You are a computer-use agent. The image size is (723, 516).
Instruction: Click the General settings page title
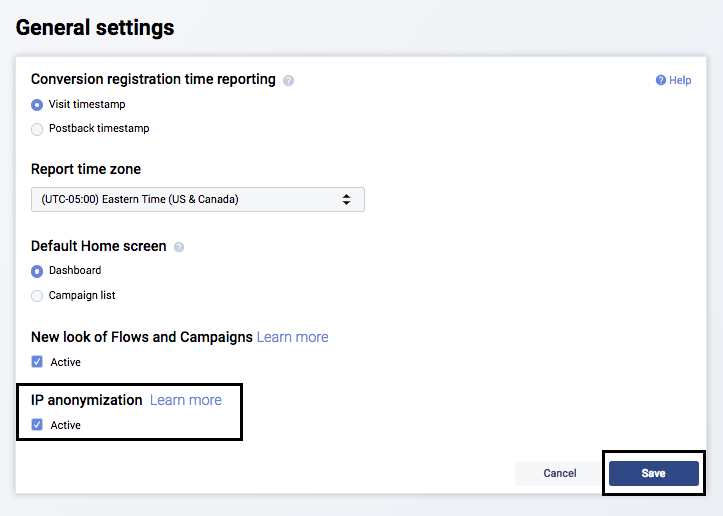point(95,28)
